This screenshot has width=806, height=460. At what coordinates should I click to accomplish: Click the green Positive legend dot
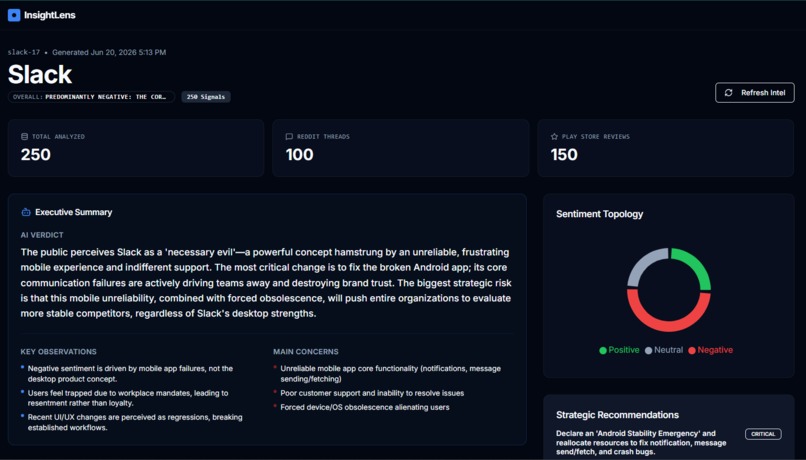click(x=603, y=351)
